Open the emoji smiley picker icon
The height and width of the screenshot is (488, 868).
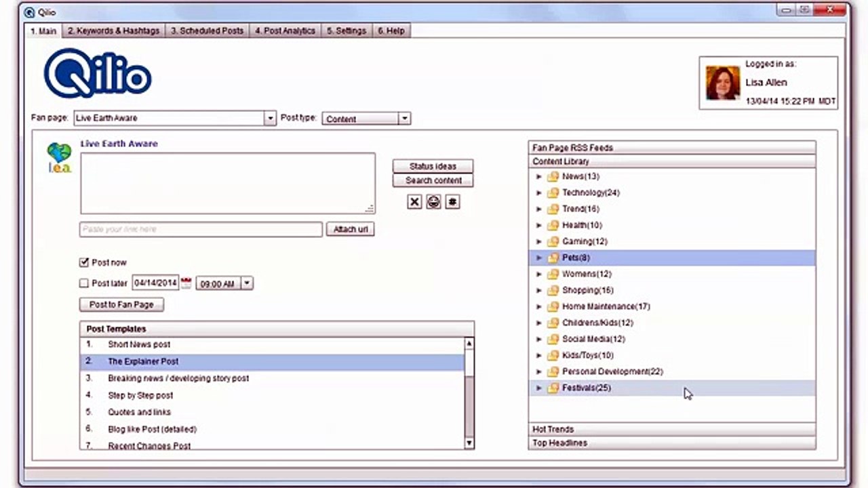[433, 202]
